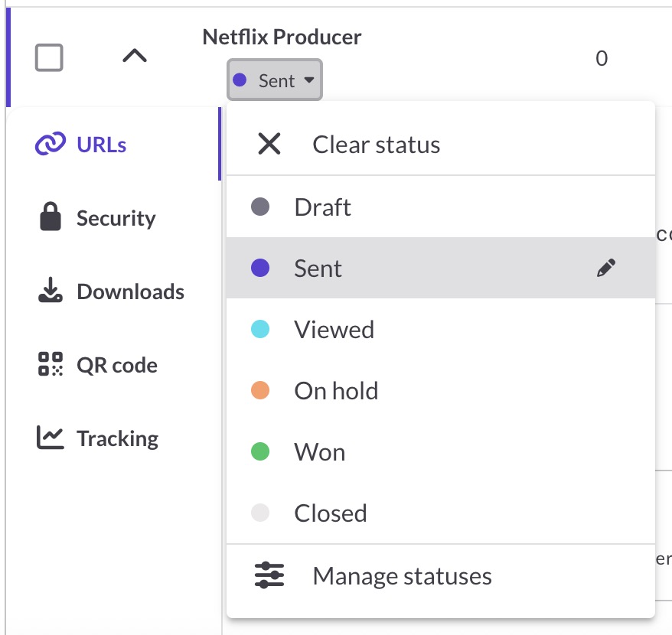This screenshot has width=672, height=635.
Task: Mark the status as Won
Action: (441, 451)
